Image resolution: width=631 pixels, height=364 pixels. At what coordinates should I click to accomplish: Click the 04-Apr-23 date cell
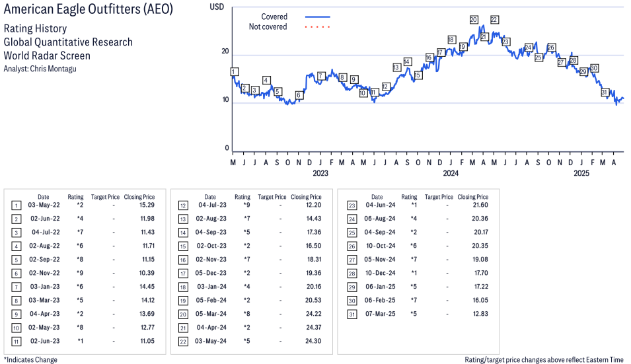coord(45,314)
